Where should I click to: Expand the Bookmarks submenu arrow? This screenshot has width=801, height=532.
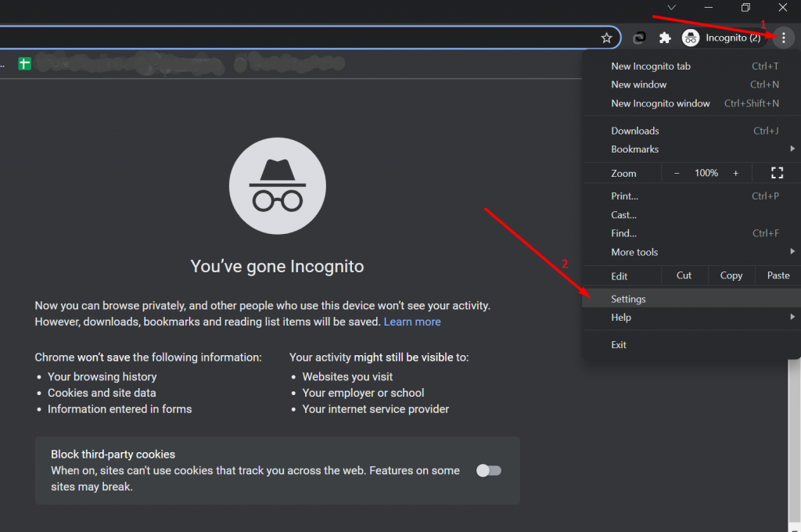point(792,149)
